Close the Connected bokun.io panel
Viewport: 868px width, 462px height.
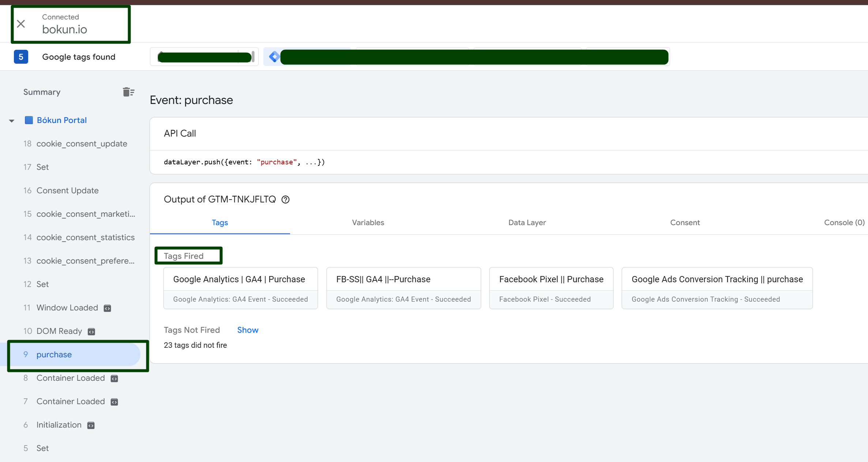pos(21,24)
